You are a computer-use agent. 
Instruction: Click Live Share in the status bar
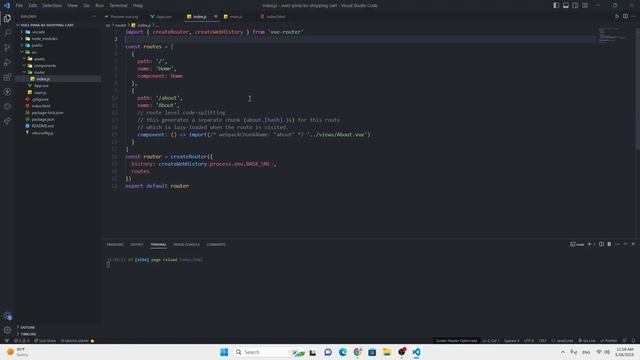pos(45,340)
